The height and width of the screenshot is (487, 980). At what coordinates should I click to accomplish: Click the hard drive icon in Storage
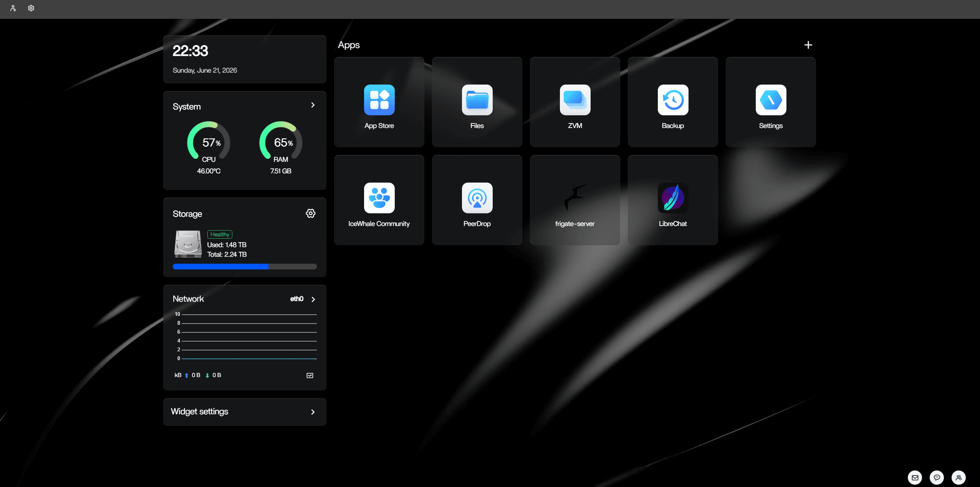[x=188, y=244]
